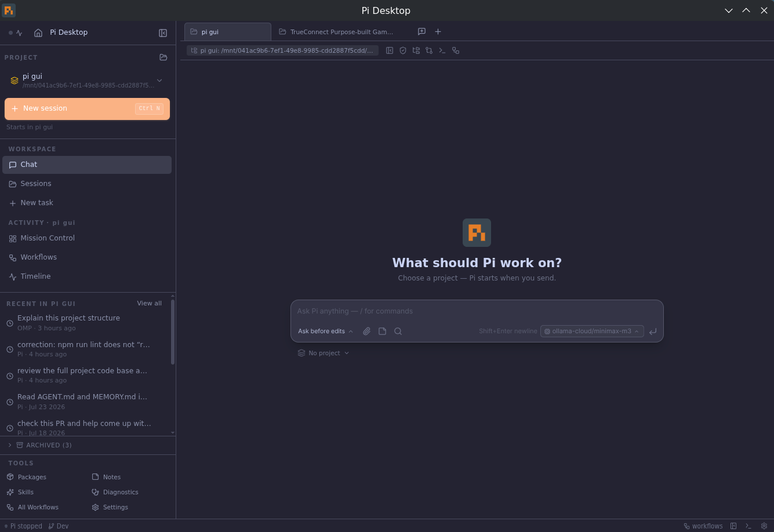Select Chat in workspace

click(x=87, y=165)
